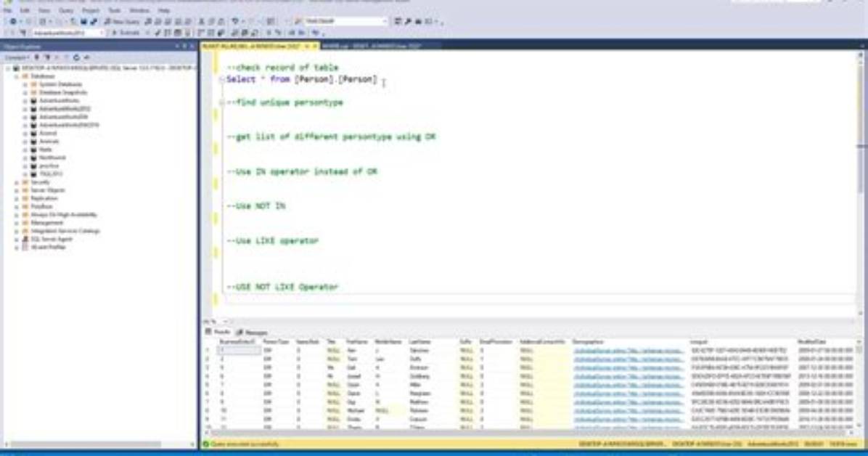The width and height of the screenshot is (868, 456).
Task: Expand the Database Snapshots folder
Action: coord(25,92)
